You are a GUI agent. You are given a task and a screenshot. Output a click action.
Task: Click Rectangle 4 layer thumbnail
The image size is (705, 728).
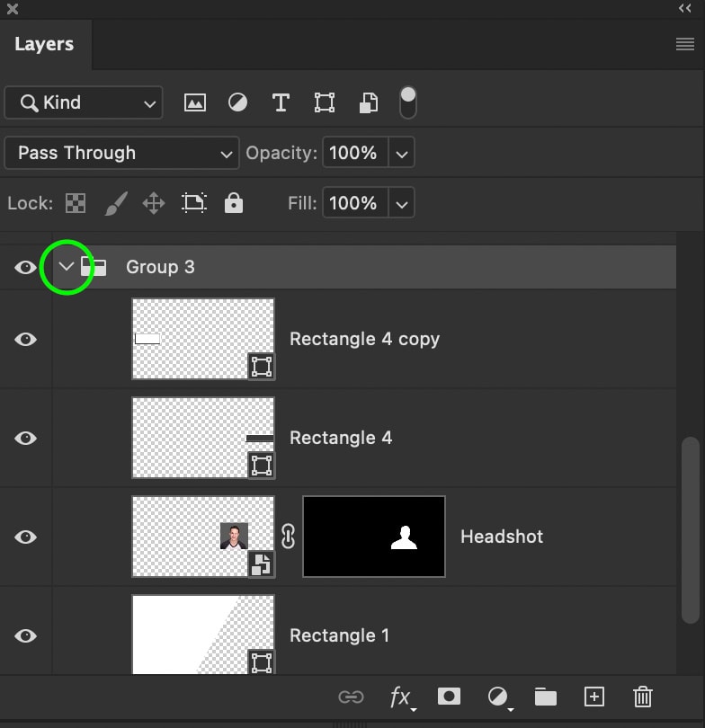pyautogui.click(x=203, y=438)
